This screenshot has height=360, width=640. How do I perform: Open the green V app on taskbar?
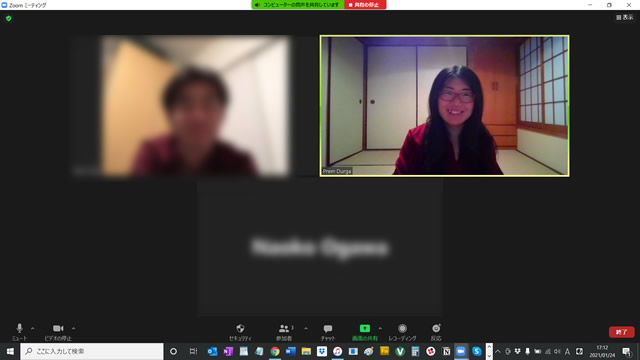[400, 351]
